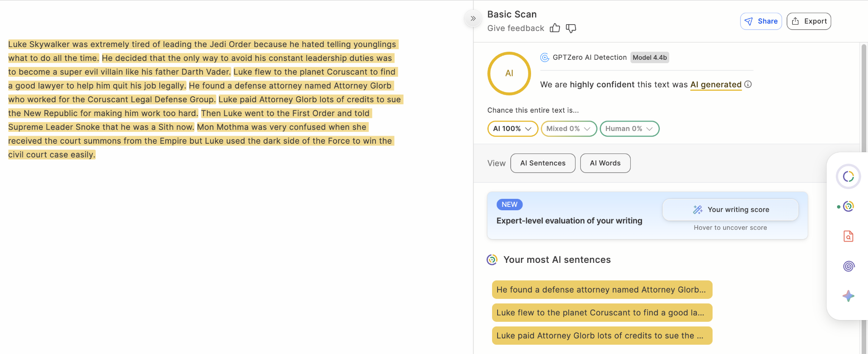Expand the Mixed 0% dropdown
Screen dimensions: 868x354
(569, 129)
